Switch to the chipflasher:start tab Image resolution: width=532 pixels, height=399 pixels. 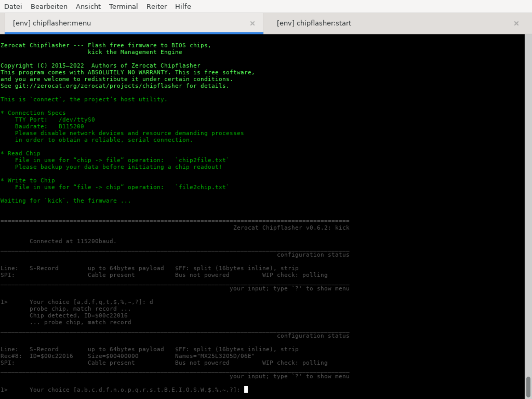pyautogui.click(x=394, y=23)
